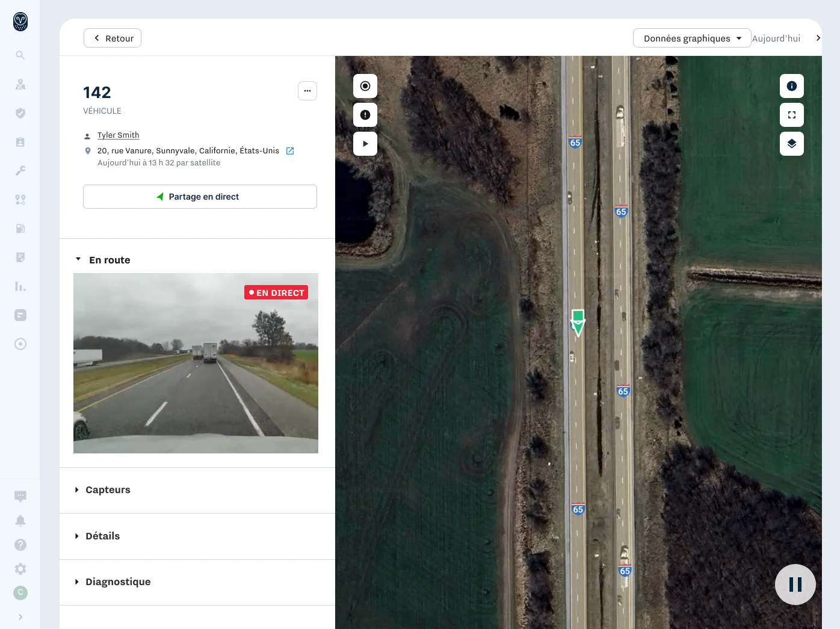
Task: Open the fuel monitoring section in sidebar
Action: pos(20,229)
